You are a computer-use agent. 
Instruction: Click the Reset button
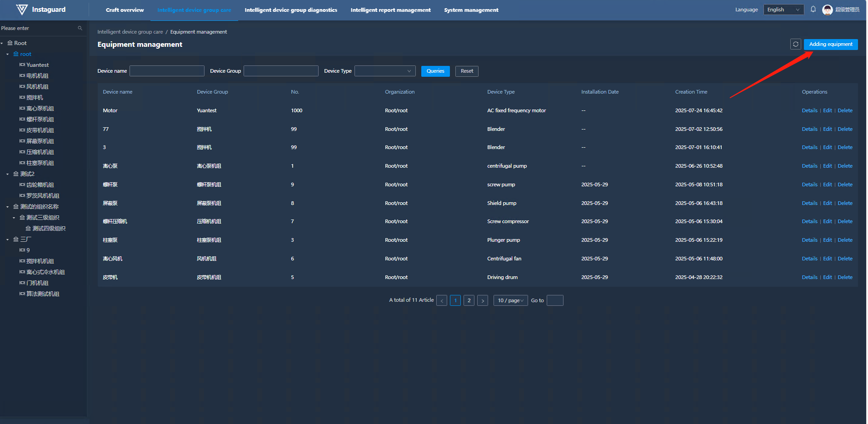tap(467, 71)
